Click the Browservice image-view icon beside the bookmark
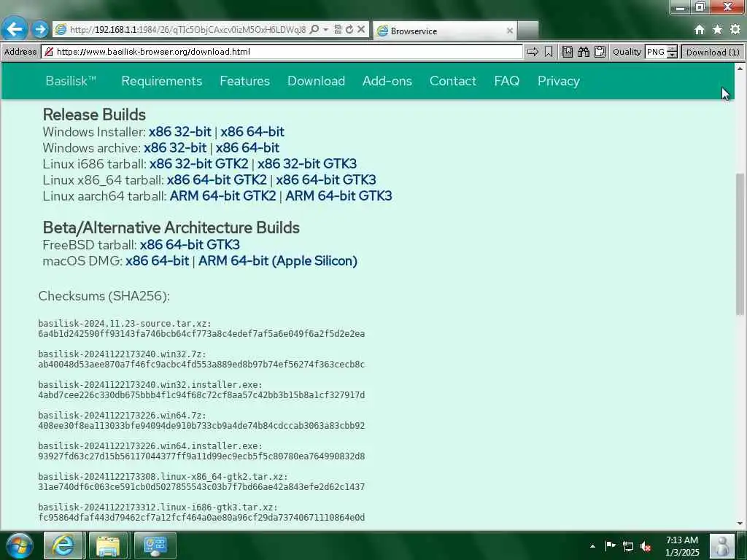 pos(568,52)
